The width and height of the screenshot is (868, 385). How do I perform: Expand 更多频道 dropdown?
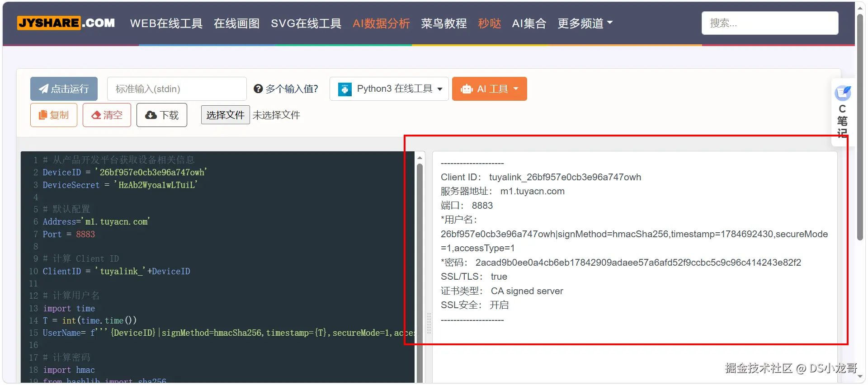coord(585,23)
